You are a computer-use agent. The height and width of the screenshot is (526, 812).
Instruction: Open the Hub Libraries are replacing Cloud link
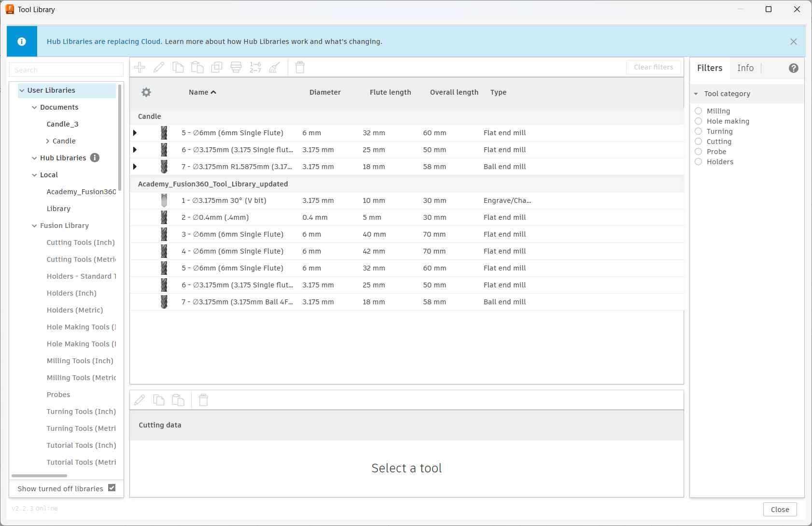[104, 42]
